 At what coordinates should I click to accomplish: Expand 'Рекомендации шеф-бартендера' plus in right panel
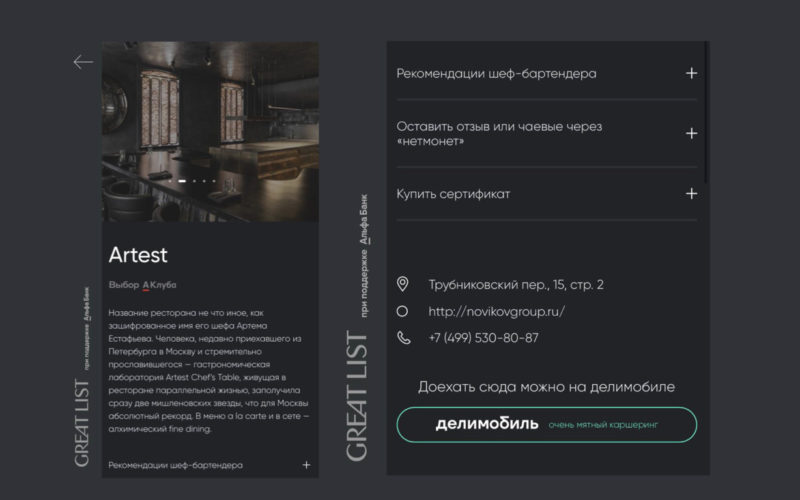point(691,73)
